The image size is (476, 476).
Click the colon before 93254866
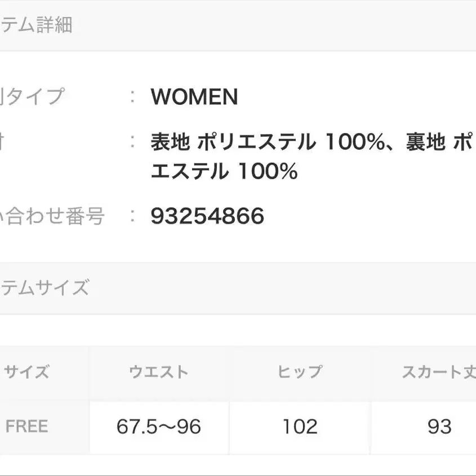click(x=132, y=215)
